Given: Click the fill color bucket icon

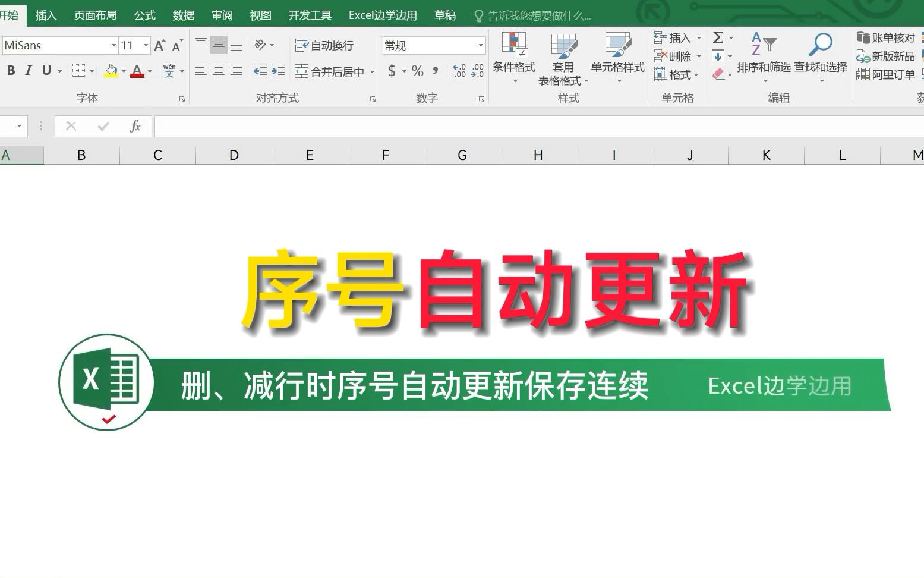Looking at the screenshot, I should 109,71.
